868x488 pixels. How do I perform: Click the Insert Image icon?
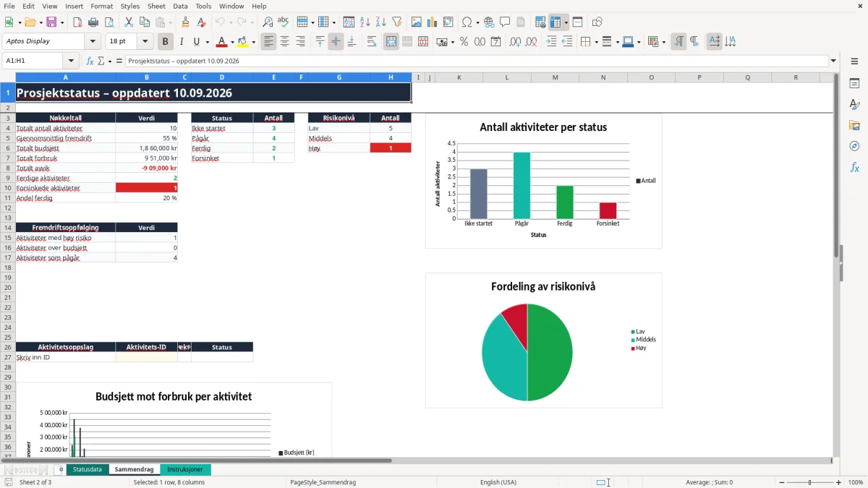pyautogui.click(x=416, y=22)
